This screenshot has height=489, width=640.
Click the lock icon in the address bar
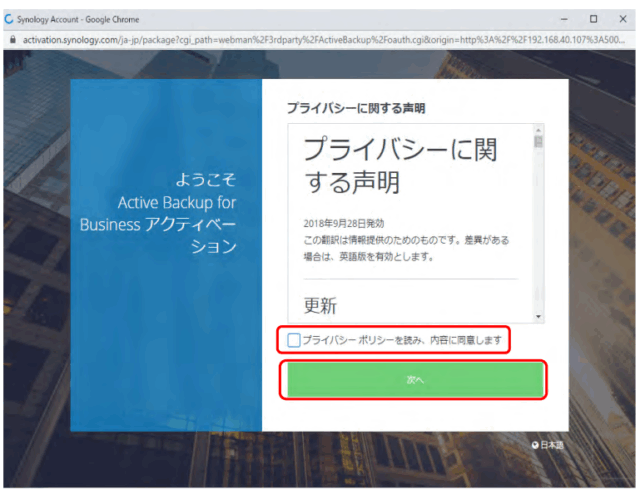(x=12, y=39)
